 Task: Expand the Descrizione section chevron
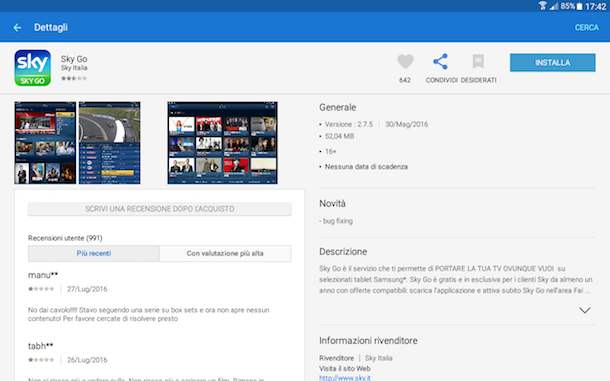tap(585, 310)
